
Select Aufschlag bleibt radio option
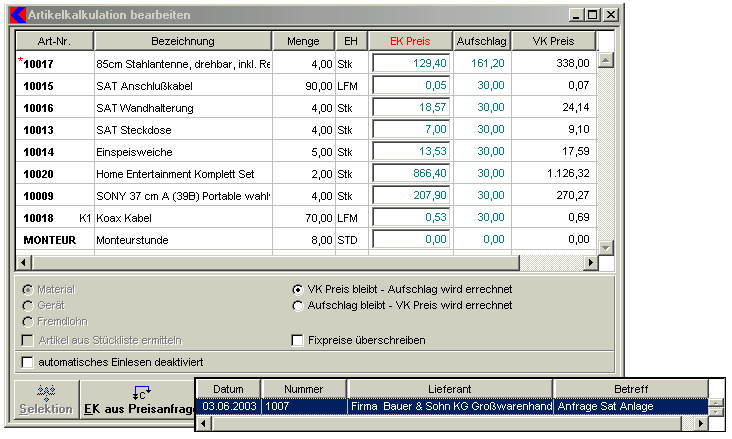297,305
